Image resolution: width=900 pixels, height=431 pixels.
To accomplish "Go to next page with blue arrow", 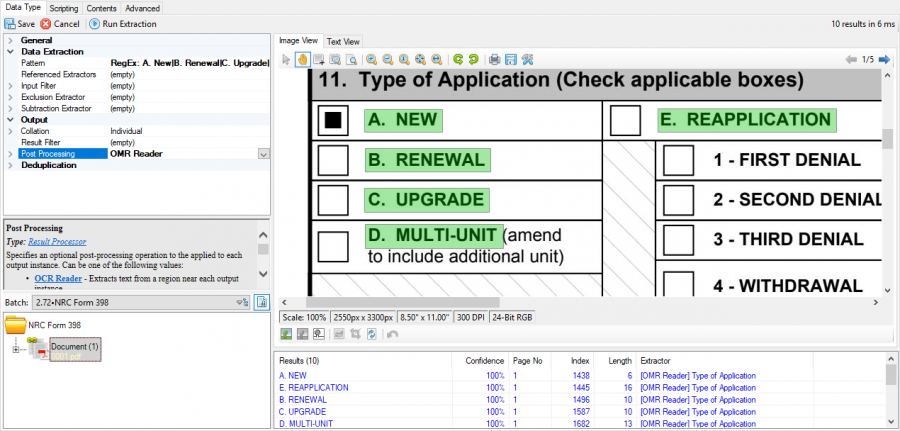I will pos(882,60).
